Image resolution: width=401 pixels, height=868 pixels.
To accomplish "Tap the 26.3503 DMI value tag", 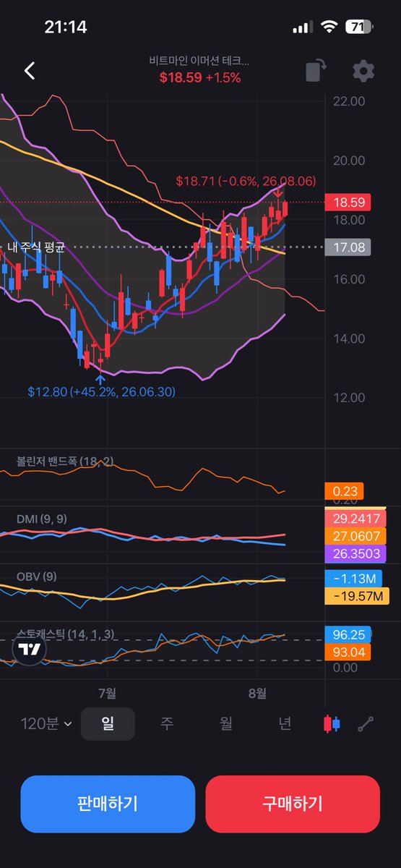I will pos(355,554).
